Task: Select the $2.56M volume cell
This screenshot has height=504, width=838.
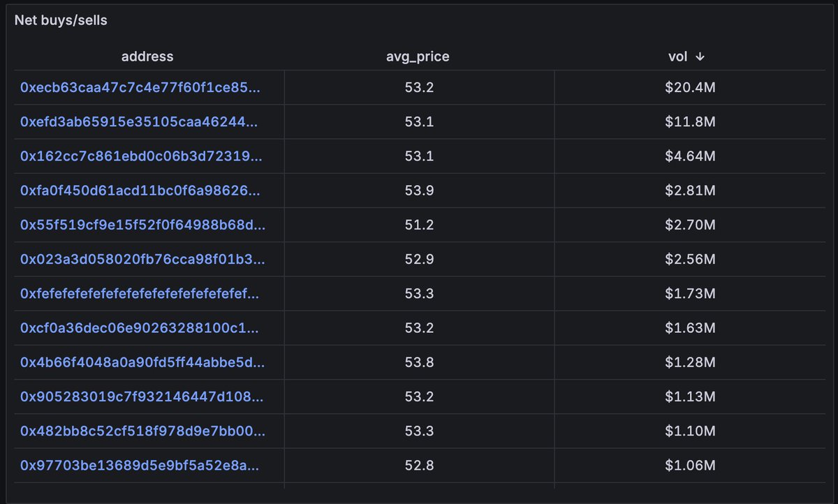Action: click(x=690, y=259)
